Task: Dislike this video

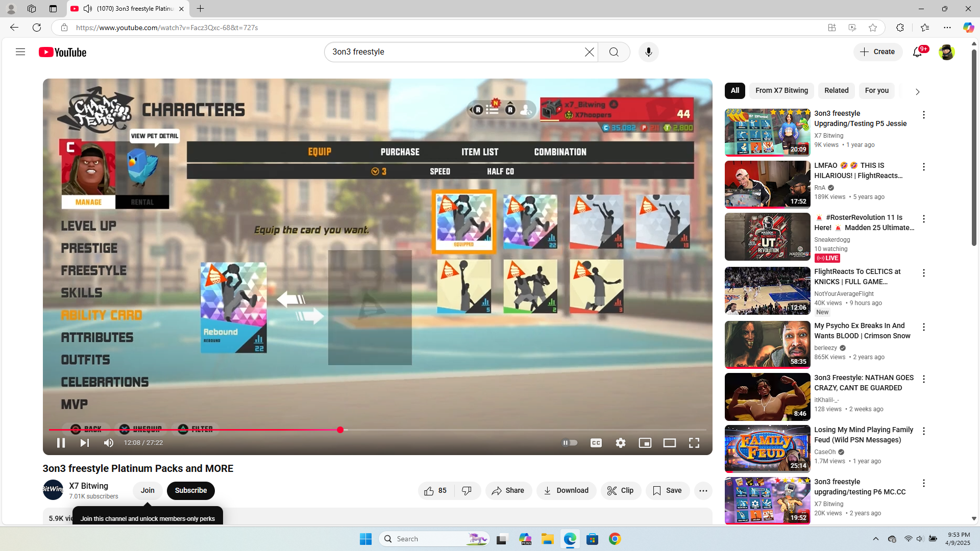Action: point(467,491)
